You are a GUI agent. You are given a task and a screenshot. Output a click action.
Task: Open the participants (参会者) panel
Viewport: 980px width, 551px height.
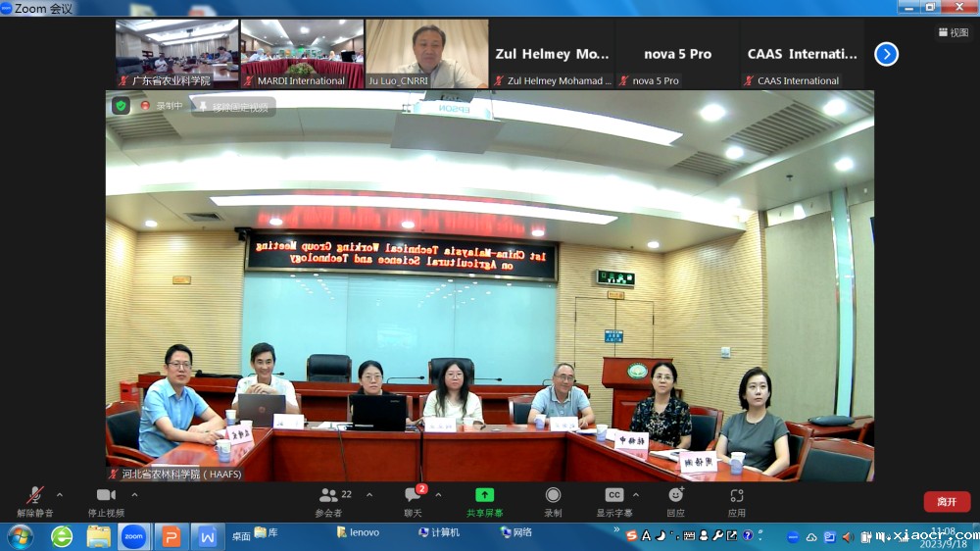[x=329, y=496]
